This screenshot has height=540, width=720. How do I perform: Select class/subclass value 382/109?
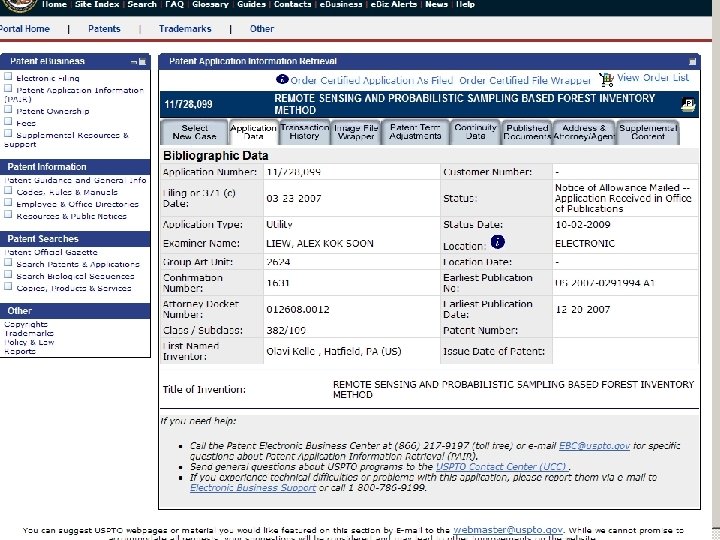point(286,330)
